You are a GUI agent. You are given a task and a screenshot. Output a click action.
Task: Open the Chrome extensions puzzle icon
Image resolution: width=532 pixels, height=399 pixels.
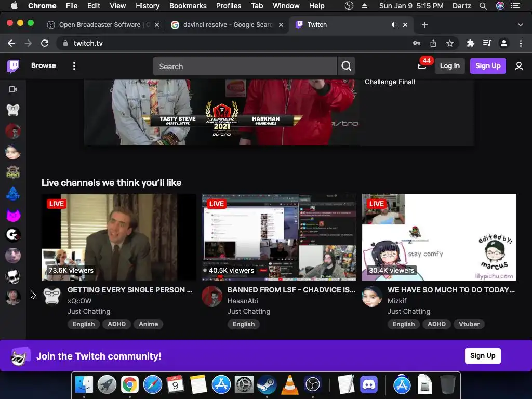pos(470,43)
